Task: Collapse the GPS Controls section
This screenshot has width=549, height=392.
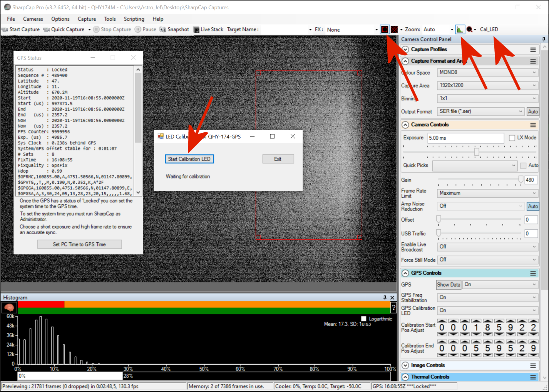Action: tap(405, 273)
